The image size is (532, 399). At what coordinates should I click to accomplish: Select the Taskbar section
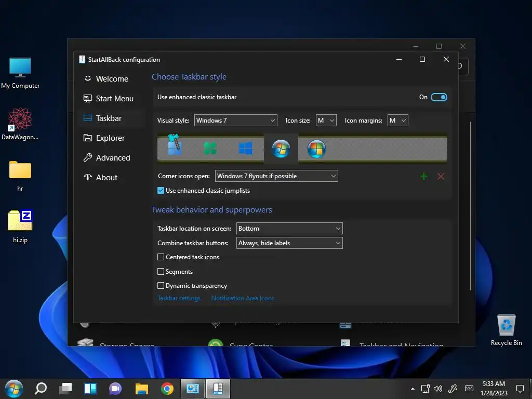[112, 118]
